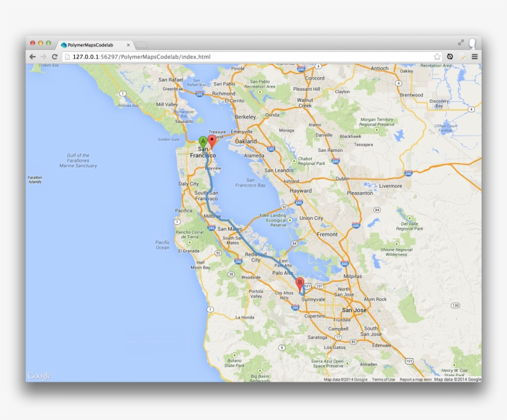Open the Terms of Use link
507x420 pixels.
[385, 380]
